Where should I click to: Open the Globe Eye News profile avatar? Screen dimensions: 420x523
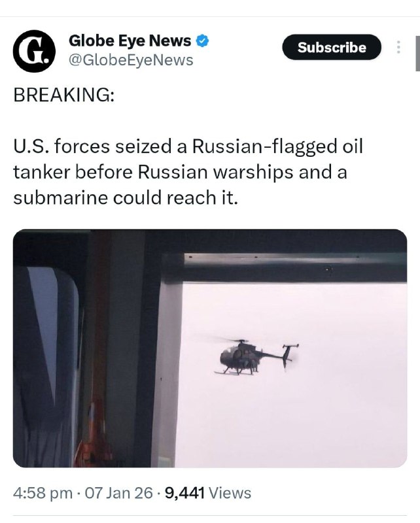click(34, 51)
